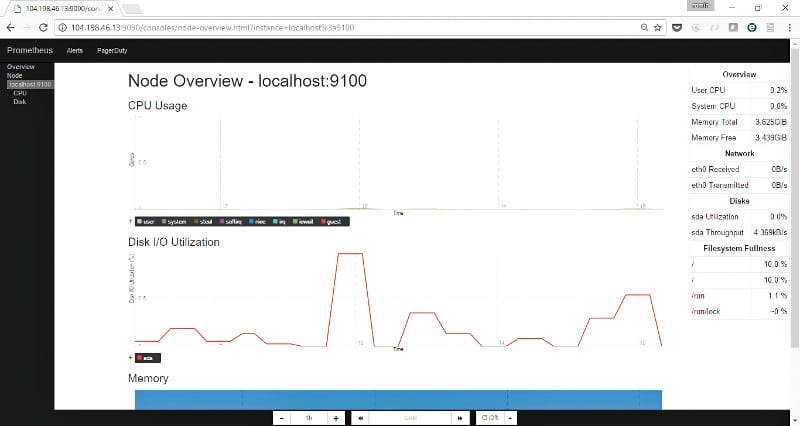
Task: Click the Until time input field
Action: coord(410,418)
